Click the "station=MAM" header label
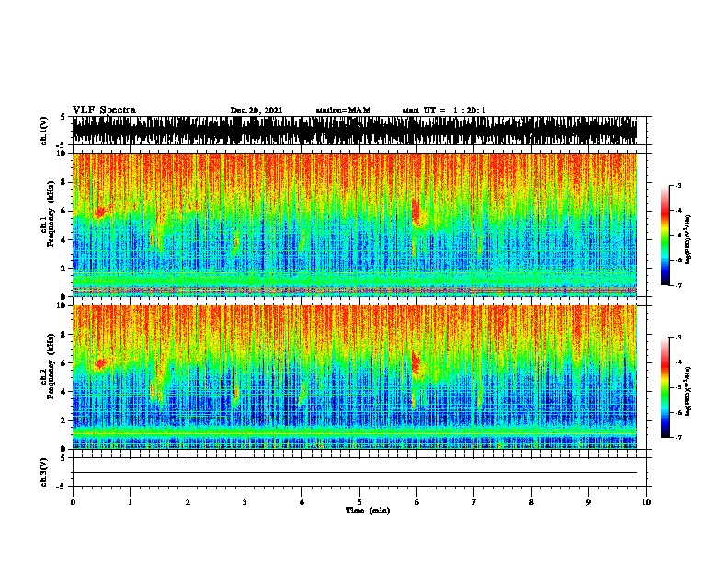The image size is (728, 563). 343,110
